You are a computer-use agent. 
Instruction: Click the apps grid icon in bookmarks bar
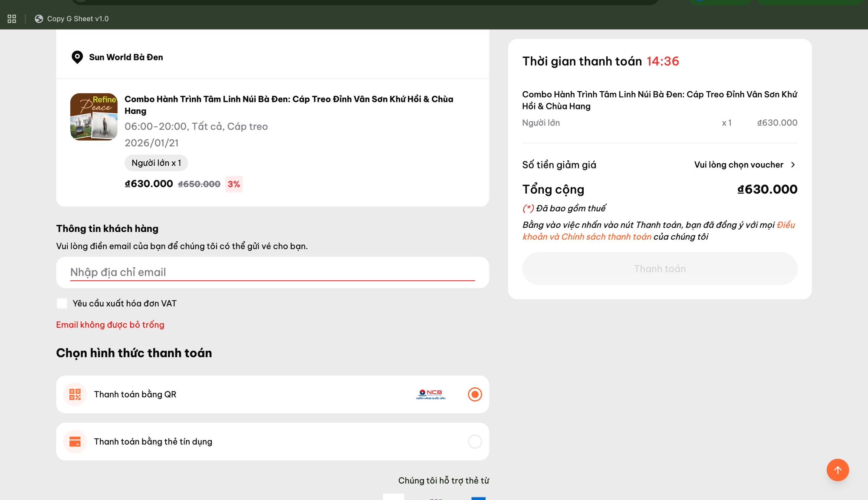click(12, 19)
